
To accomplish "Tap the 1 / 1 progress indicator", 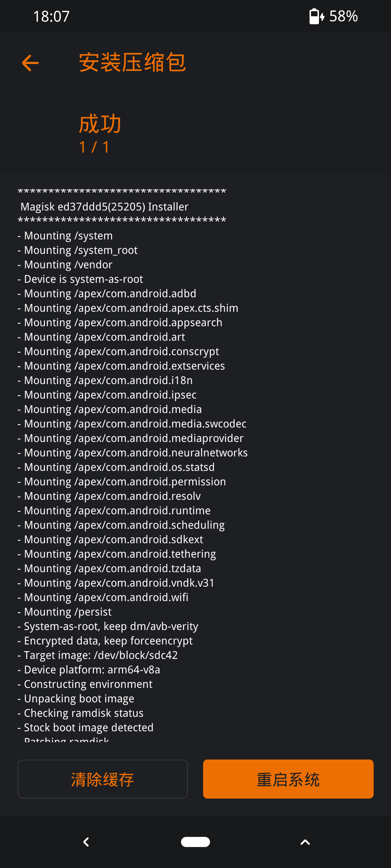I will tap(95, 147).
